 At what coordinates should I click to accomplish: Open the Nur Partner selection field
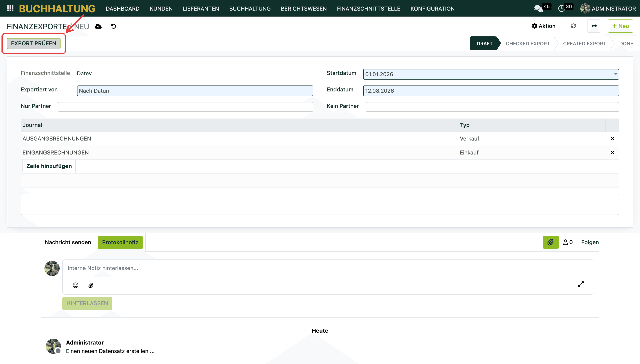coord(185,107)
